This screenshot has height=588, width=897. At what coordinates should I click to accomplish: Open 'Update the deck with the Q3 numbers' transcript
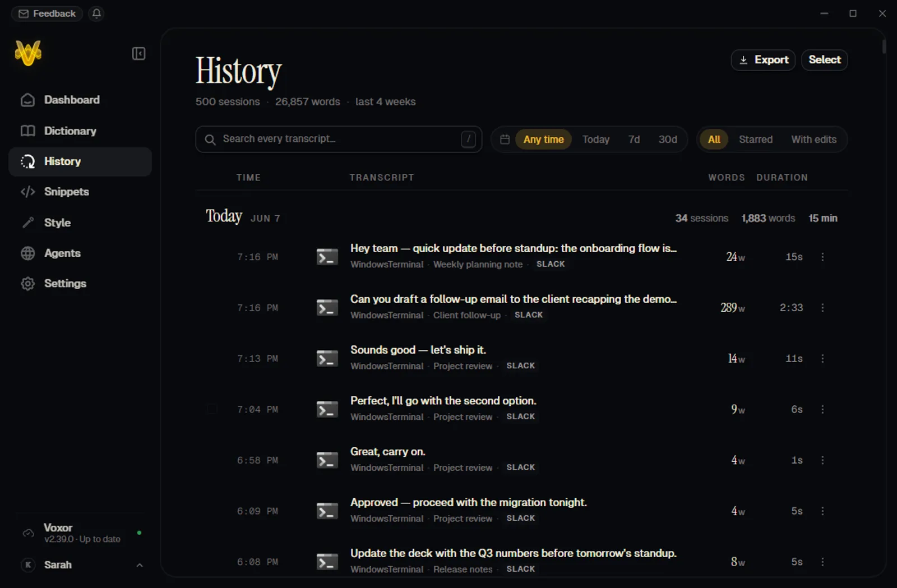point(514,553)
